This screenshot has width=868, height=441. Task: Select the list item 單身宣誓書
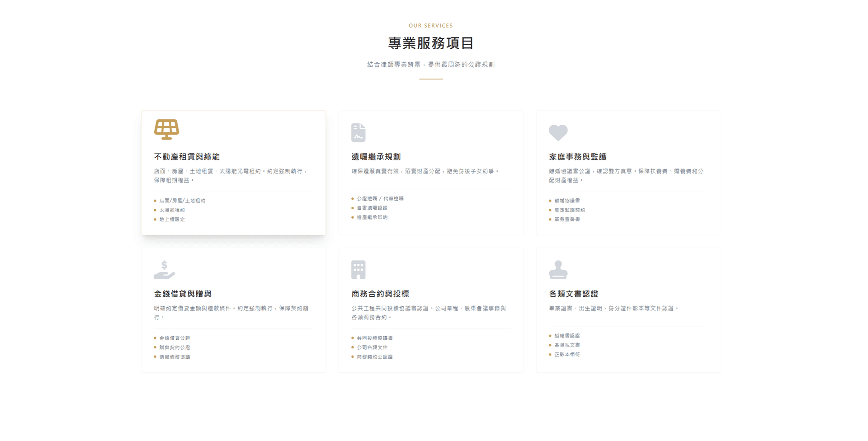coord(567,220)
